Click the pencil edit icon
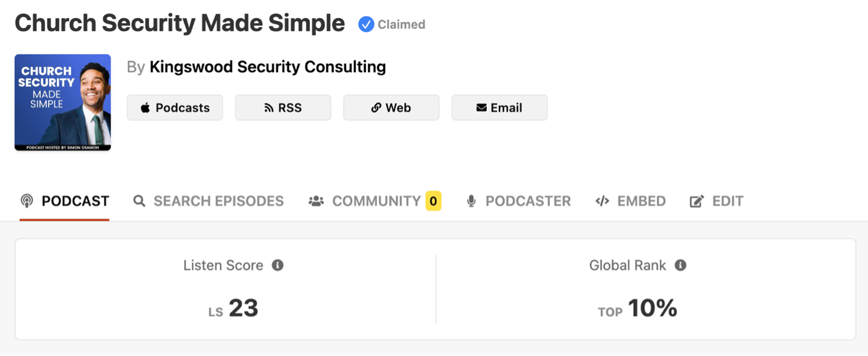 (697, 201)
